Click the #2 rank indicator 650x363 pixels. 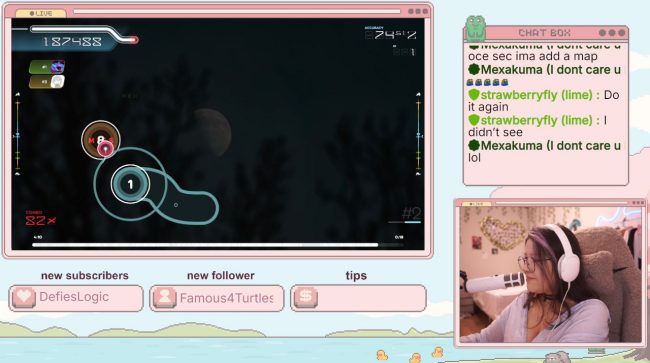412,213
